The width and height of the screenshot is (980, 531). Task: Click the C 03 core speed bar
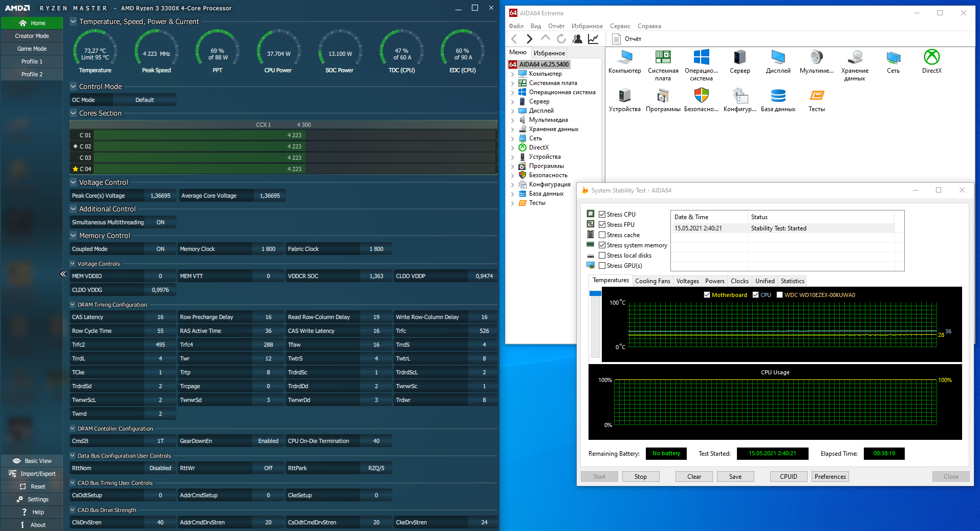point(294,158)
